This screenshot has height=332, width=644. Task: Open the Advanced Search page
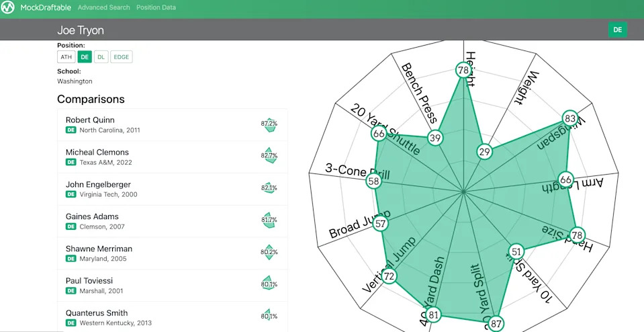(x=104, y=8)
